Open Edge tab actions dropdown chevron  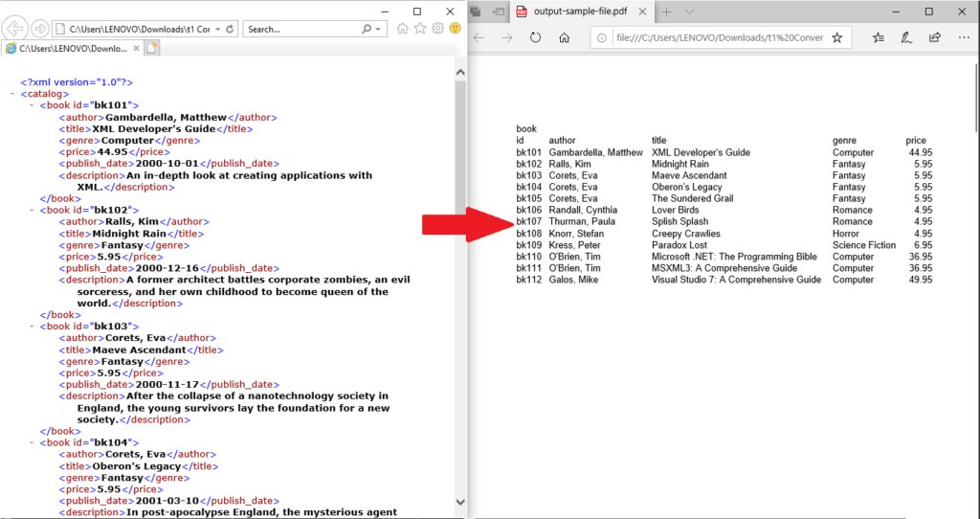point(689,11)
